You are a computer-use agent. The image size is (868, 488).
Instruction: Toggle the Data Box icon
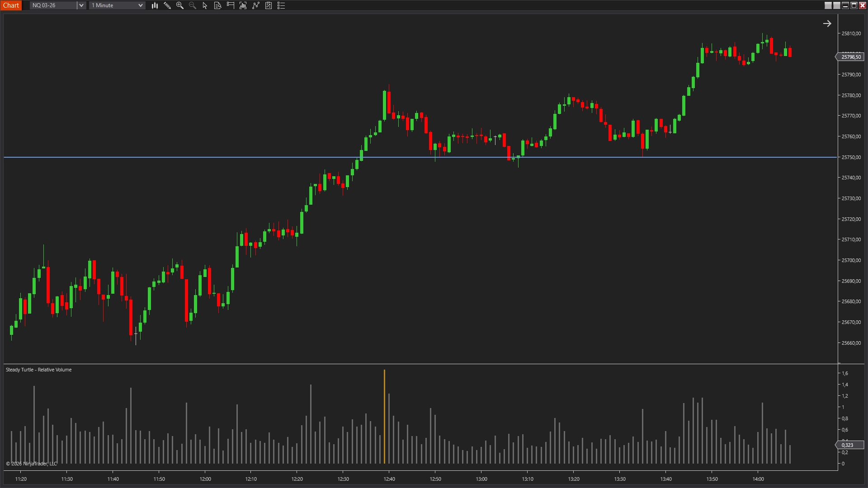pyautogui.click(x=217, y=5)
